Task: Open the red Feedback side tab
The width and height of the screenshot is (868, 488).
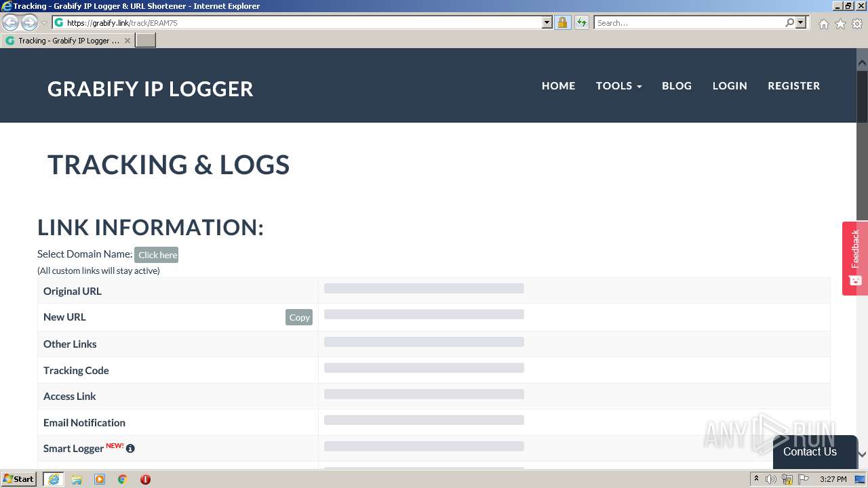Action: click(x=855, y=258)
